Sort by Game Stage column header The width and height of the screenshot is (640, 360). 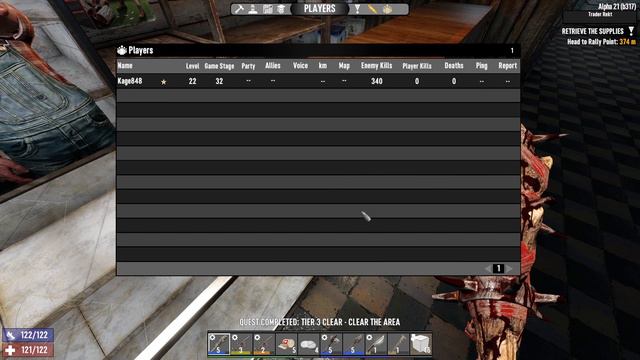tap(219, 66)
